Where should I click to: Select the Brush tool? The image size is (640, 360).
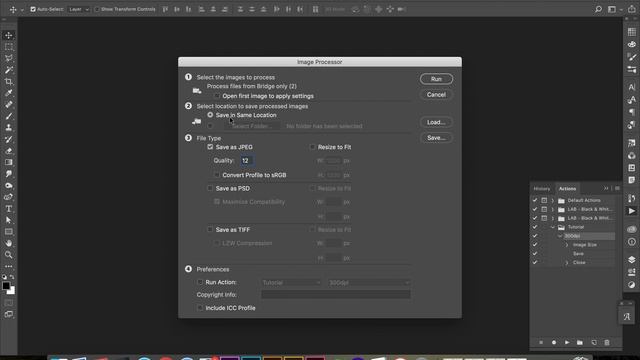[9, 116]
